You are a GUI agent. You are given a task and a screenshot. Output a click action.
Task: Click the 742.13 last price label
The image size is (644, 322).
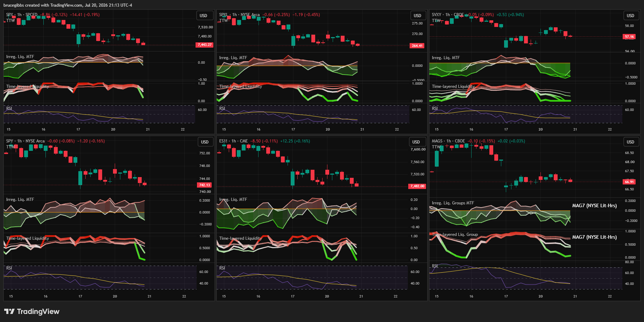pos(205,185)
